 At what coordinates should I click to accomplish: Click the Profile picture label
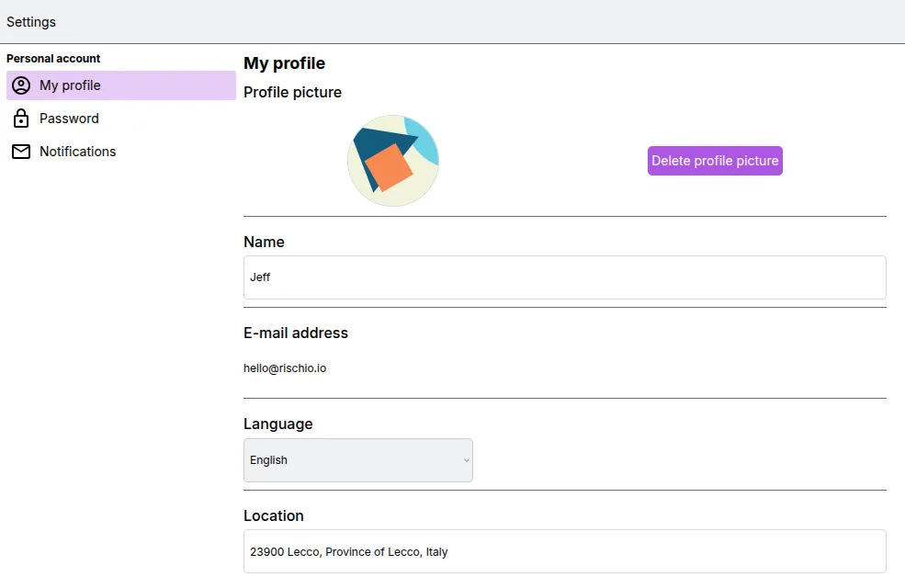292,92
